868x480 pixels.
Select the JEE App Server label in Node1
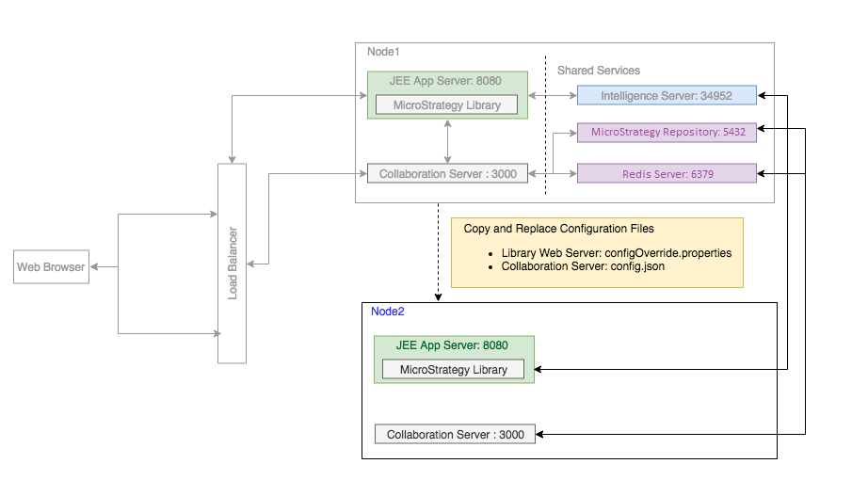coord(447,81)
